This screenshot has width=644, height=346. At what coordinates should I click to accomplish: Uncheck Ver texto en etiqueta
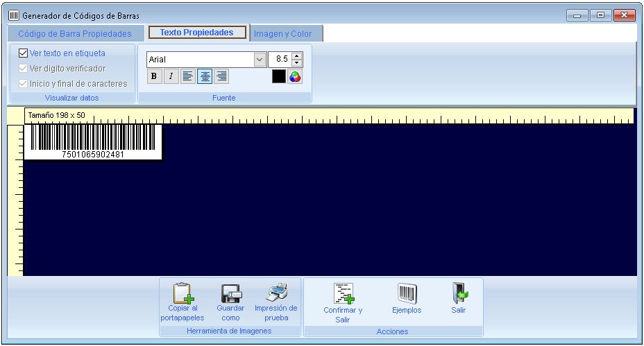[x=24, y=53]
